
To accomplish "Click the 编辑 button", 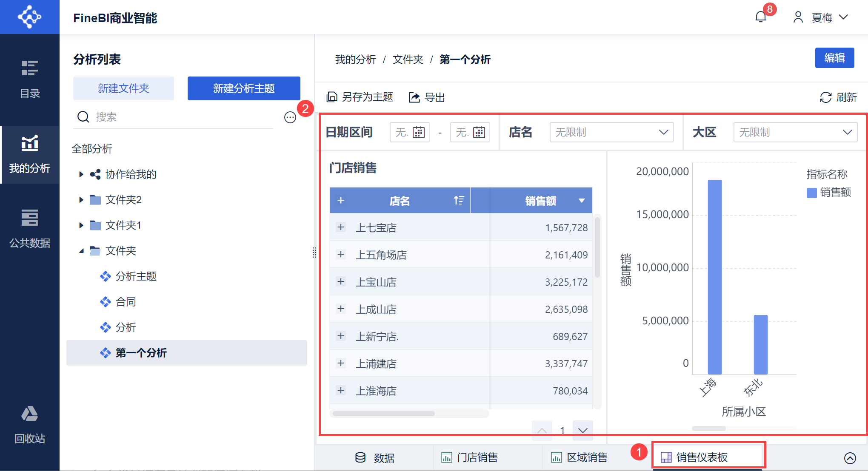I will pos(834,58).
